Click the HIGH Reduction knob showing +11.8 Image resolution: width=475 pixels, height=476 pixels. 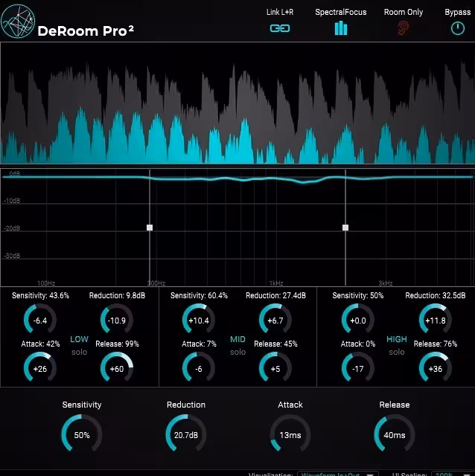[x=436, y=320]
